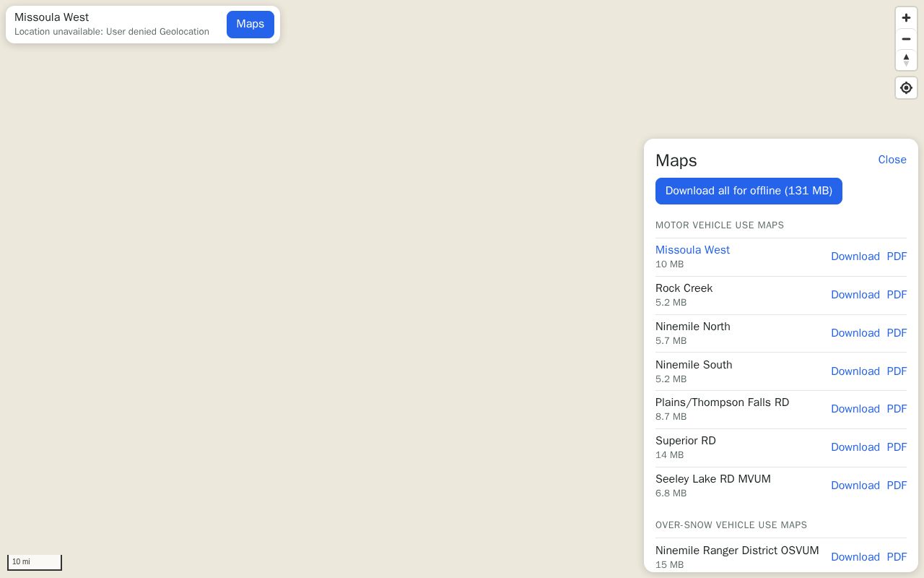
Task: Zoom out of the map
Action: click(906, 39)
